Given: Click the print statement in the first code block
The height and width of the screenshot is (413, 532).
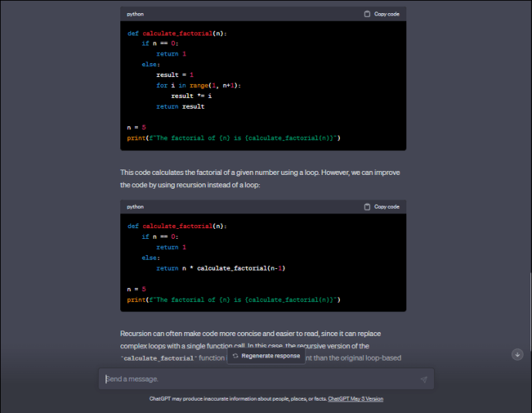Looking at the screenshot, I should click(234, 137).
